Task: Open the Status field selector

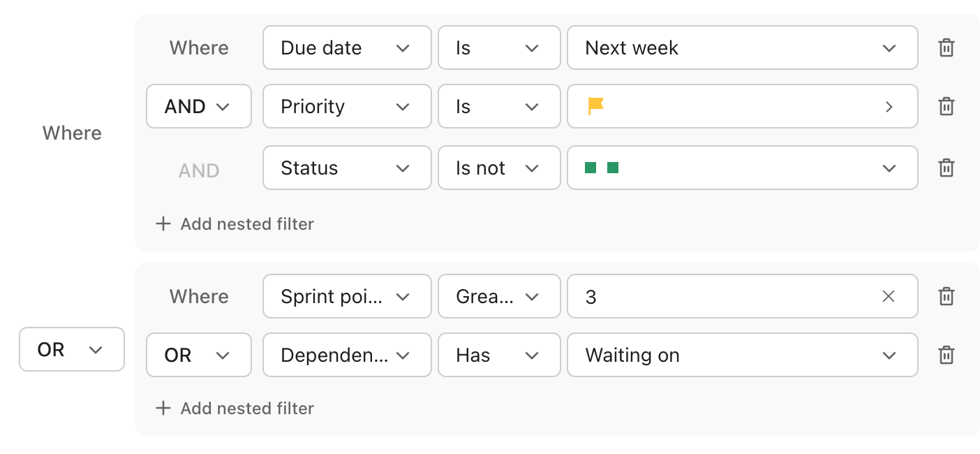Action: [346, 168]
